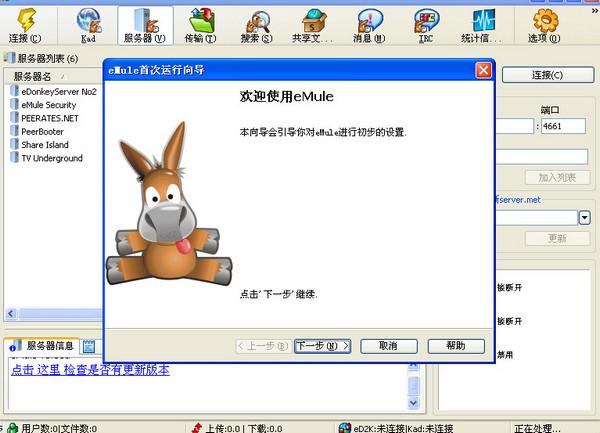Click the log pane vertical scrollbar thumb

point(413,385)
